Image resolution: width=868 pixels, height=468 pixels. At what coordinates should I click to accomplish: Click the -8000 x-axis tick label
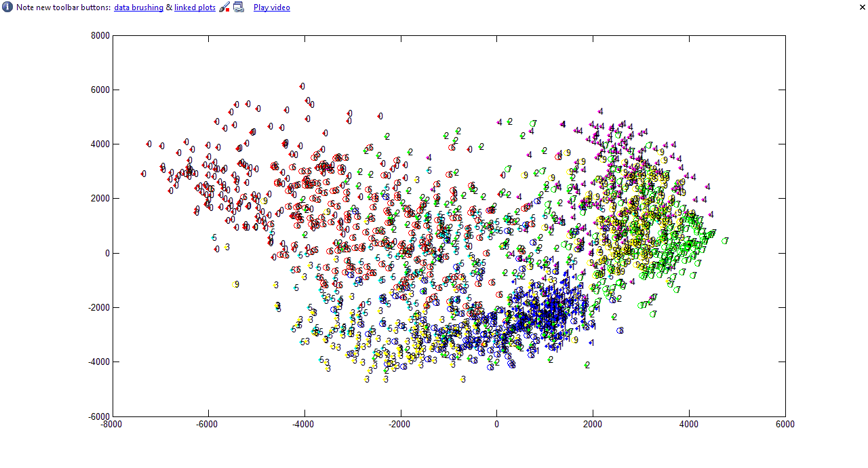click(112, 425)
